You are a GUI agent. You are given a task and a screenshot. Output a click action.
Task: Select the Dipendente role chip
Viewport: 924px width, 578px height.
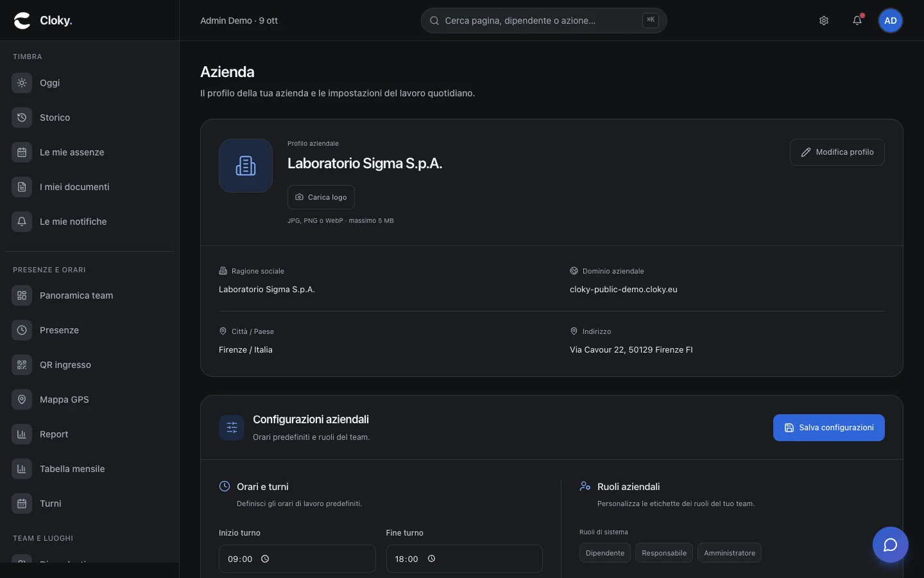pyautogui.click(x=605, y=553)
